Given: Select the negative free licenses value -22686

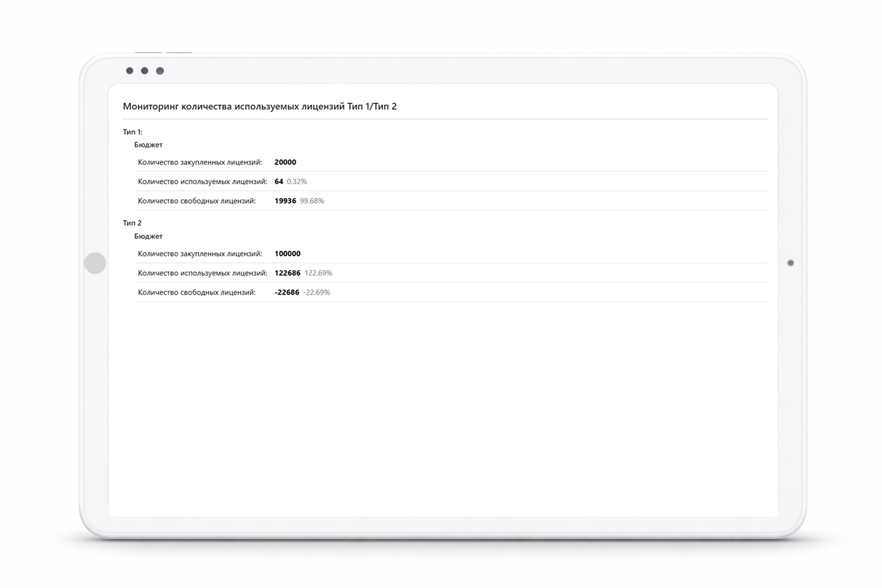Looking at the screenshot, I should [x=287, y=292].
